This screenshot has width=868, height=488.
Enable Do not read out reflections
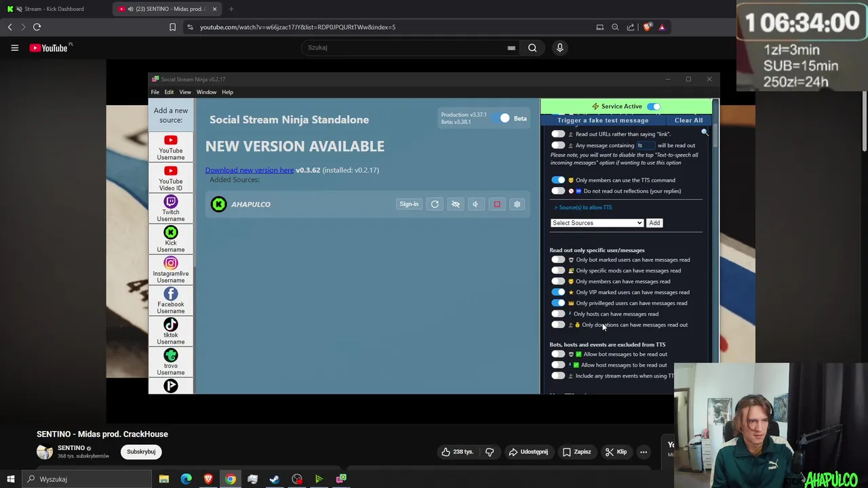click(x=558, y=191)
